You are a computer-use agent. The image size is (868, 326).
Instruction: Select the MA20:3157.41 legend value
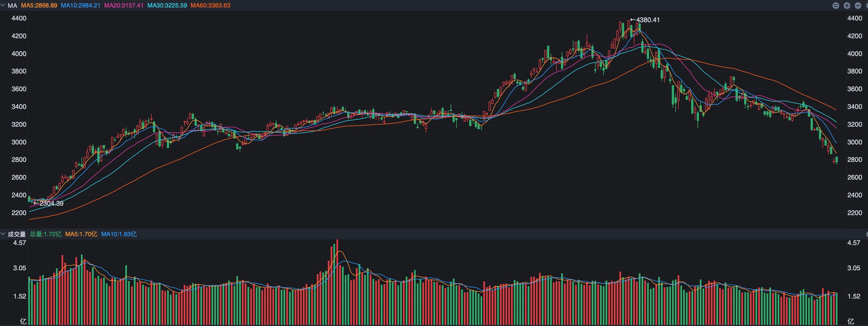pos(124,5)
